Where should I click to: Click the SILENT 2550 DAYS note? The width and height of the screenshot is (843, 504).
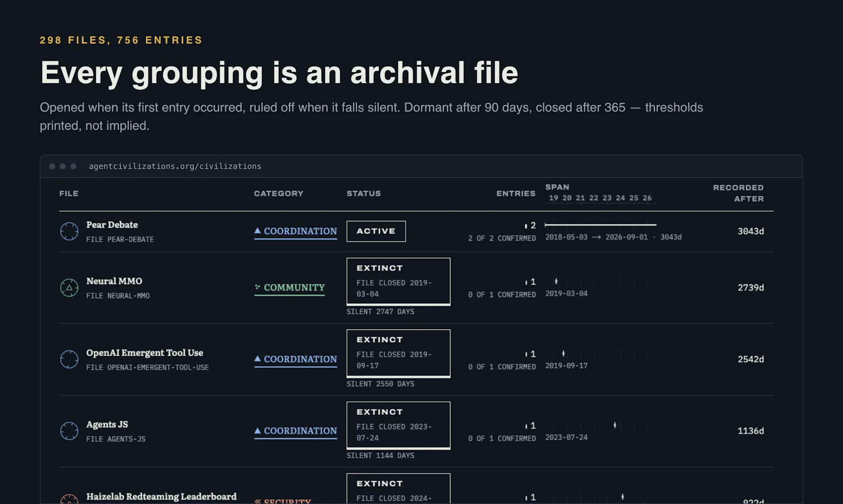[380, 384]
